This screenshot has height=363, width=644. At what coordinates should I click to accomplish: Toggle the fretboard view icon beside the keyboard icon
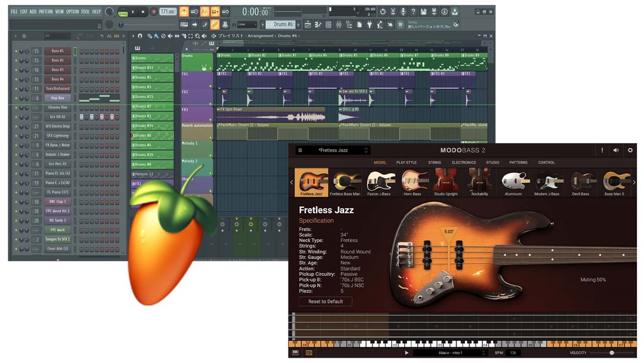click(309, 353)
